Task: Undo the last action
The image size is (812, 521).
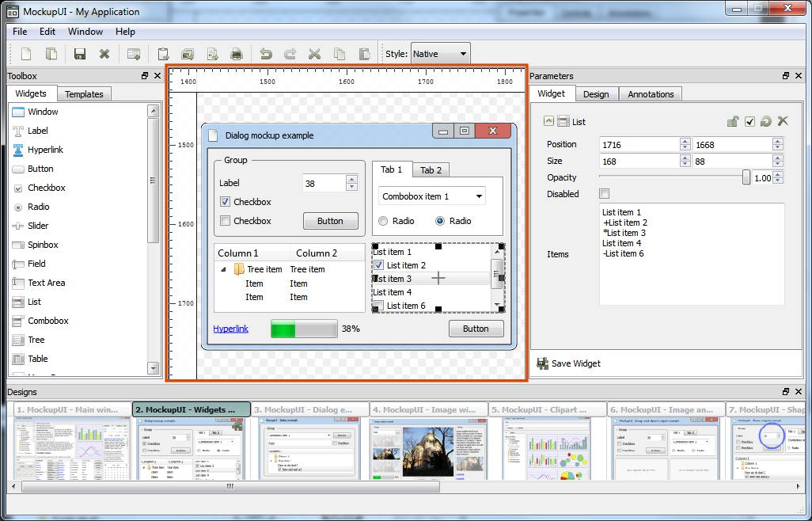Action: [x=266, y=54]
